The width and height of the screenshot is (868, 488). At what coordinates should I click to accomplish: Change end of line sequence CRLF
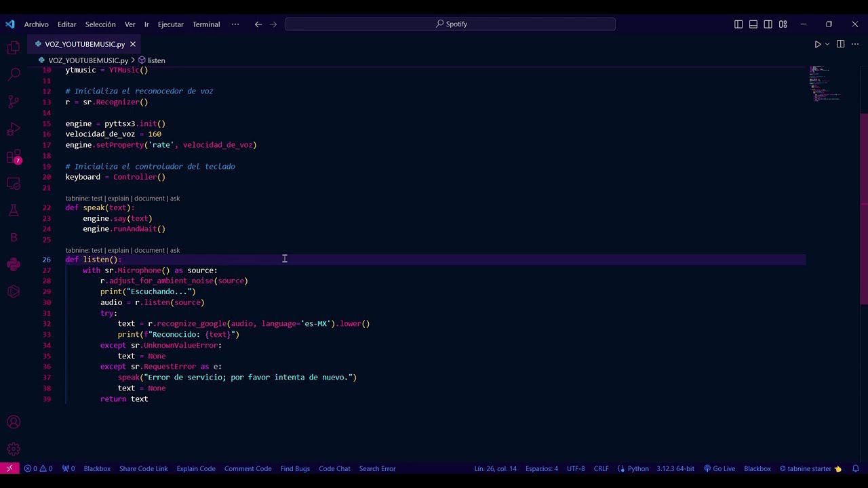click(601, 468)
